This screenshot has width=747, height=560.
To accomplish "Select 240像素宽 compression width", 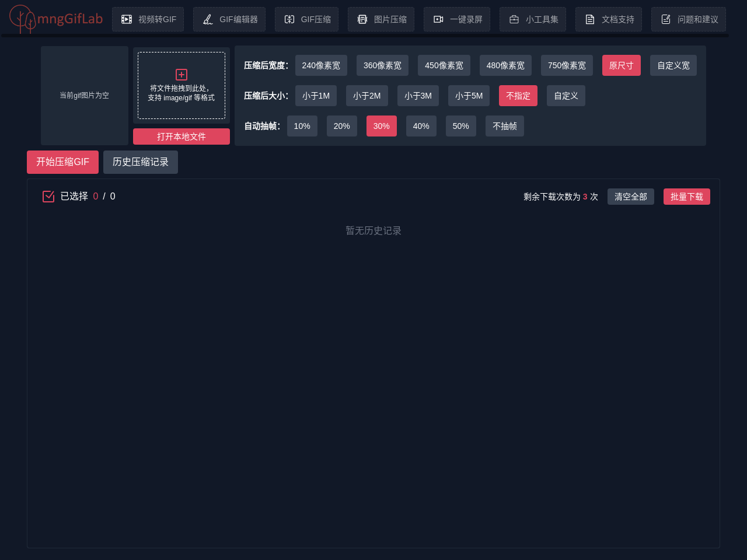I will (321, 65).
